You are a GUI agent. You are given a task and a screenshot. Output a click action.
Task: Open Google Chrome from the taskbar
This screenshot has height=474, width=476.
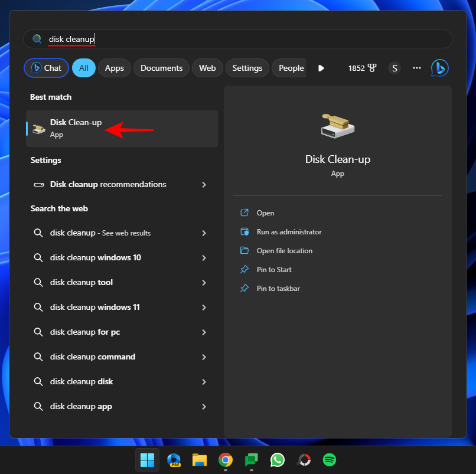click(x=226, y=460)
